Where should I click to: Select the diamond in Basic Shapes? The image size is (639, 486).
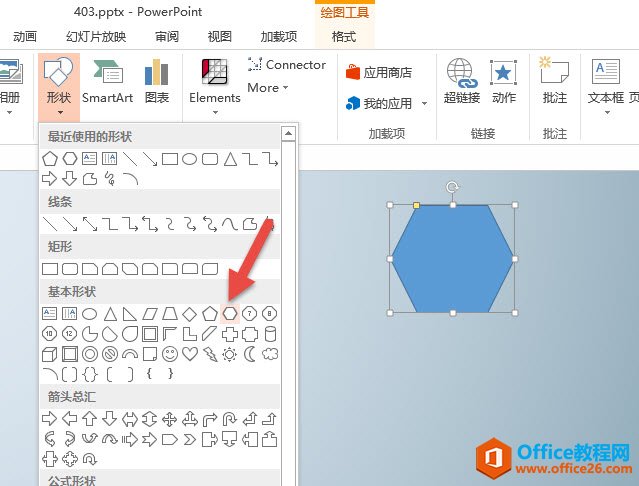pos(189,314)
